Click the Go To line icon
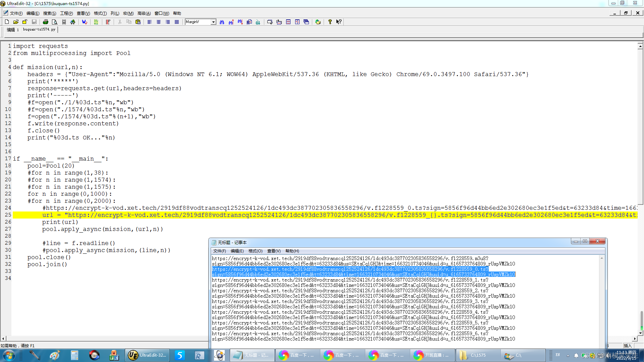 click(258, 22)
